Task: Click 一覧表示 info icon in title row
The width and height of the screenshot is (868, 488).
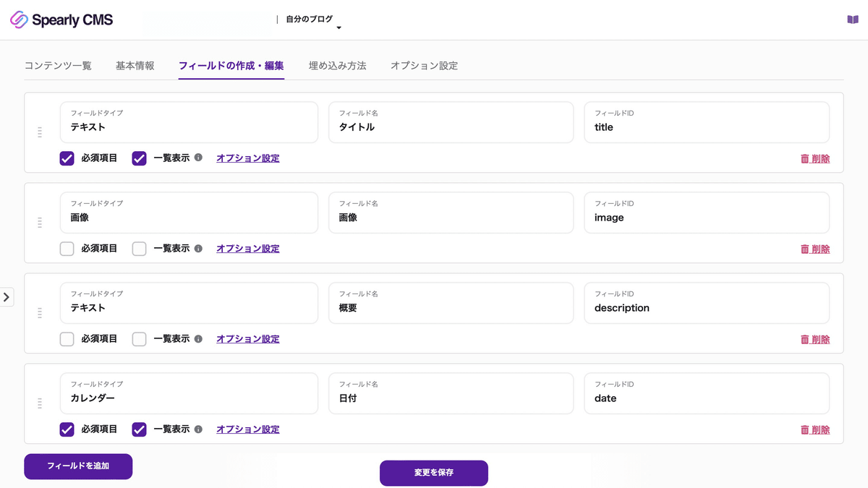Action: [199, 158]
